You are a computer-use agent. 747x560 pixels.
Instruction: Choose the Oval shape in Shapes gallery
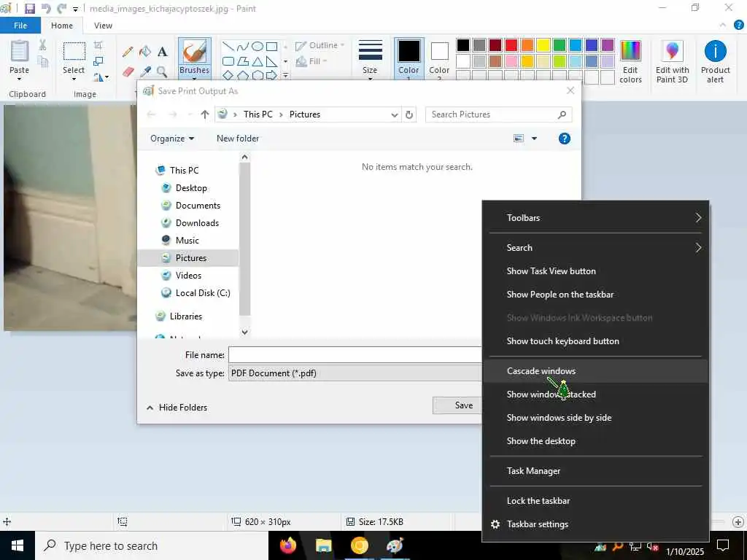coord(258,46)
